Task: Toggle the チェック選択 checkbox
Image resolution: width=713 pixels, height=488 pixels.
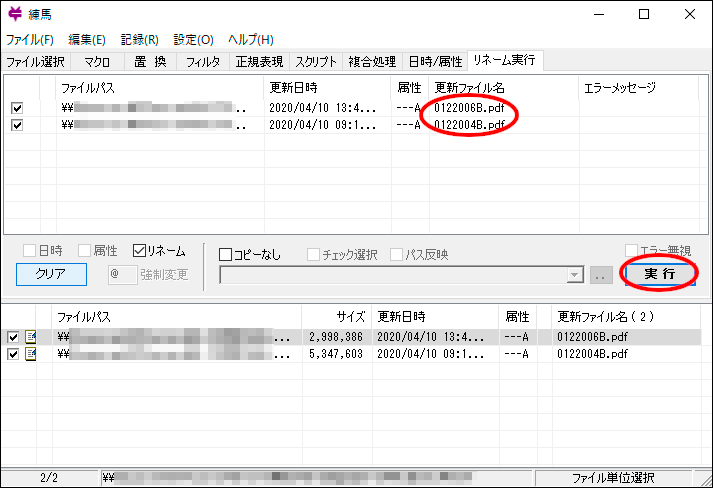Action: 313,255
